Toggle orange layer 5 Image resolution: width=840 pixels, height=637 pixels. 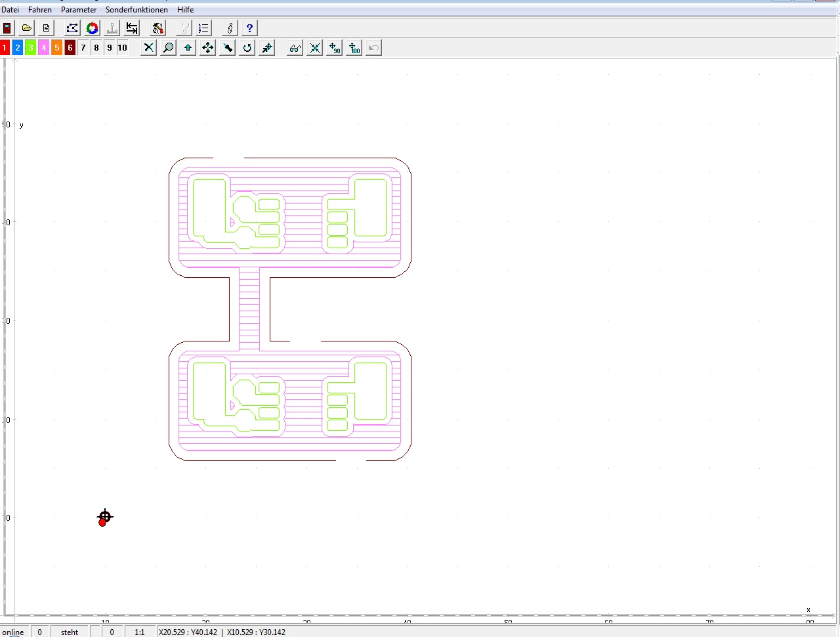pyautogui.click(x=57, y=48)
